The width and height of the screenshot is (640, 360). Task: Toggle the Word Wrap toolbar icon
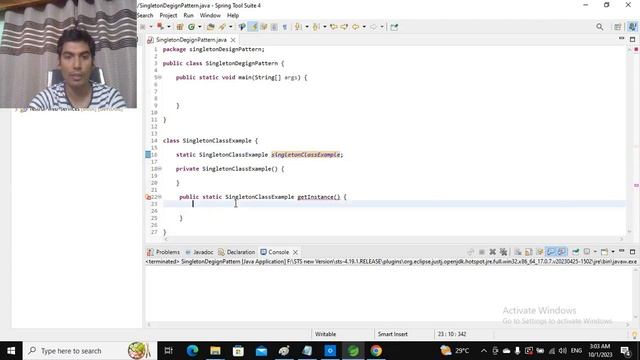[264, 27]
